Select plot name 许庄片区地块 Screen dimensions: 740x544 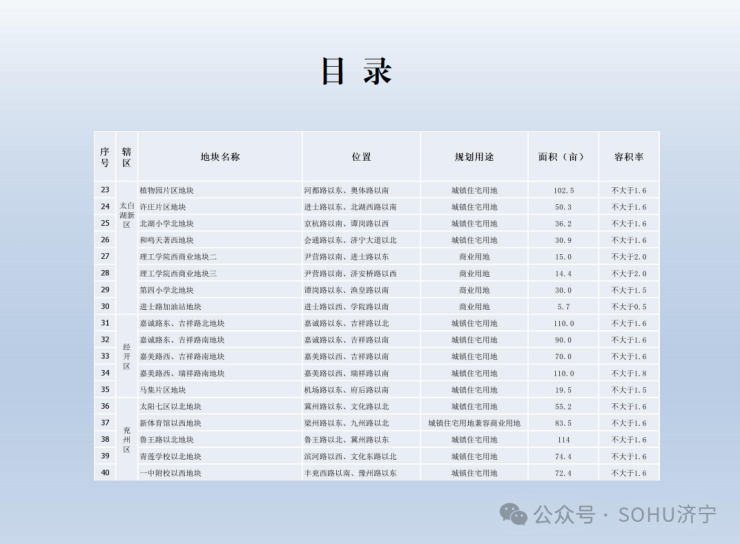click(x=163, y=207)
